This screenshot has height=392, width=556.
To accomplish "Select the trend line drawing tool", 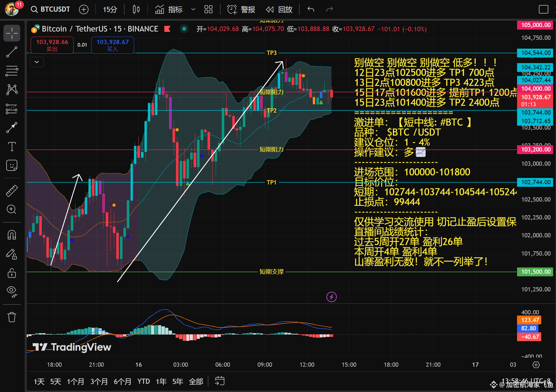I will pyautogui.click(x=12, y=52).
